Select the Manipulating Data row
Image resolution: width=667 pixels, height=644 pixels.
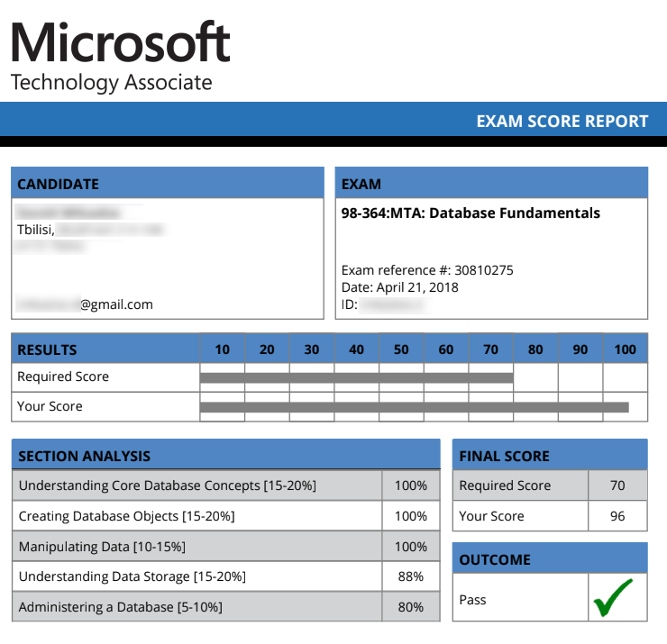tap(226, 546)
